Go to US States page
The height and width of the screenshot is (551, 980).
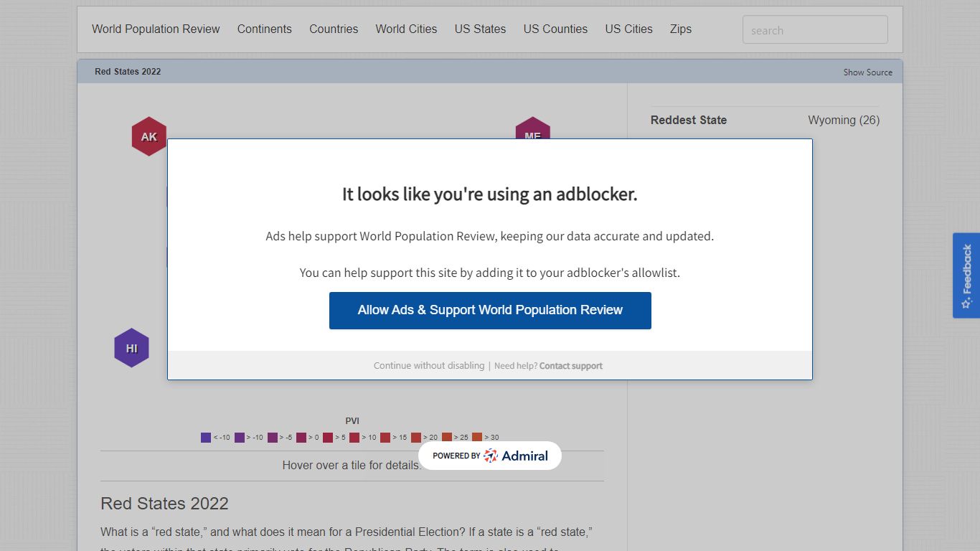(480, 29)
